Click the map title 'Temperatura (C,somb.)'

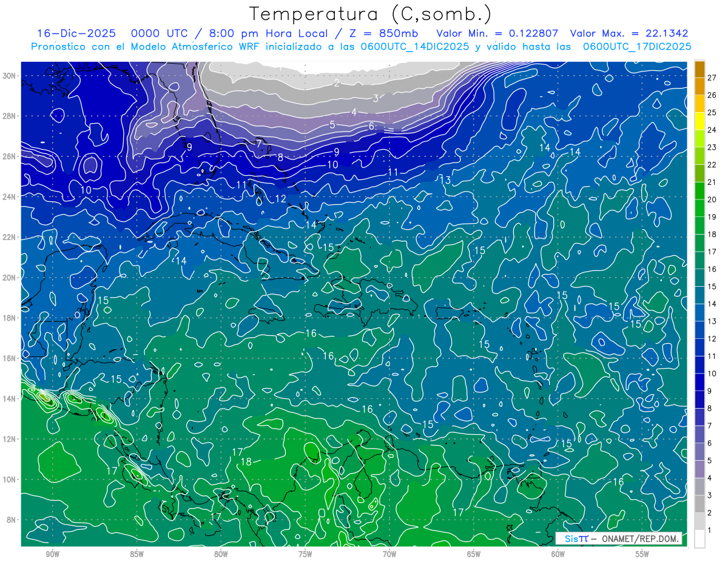(371, 14)
